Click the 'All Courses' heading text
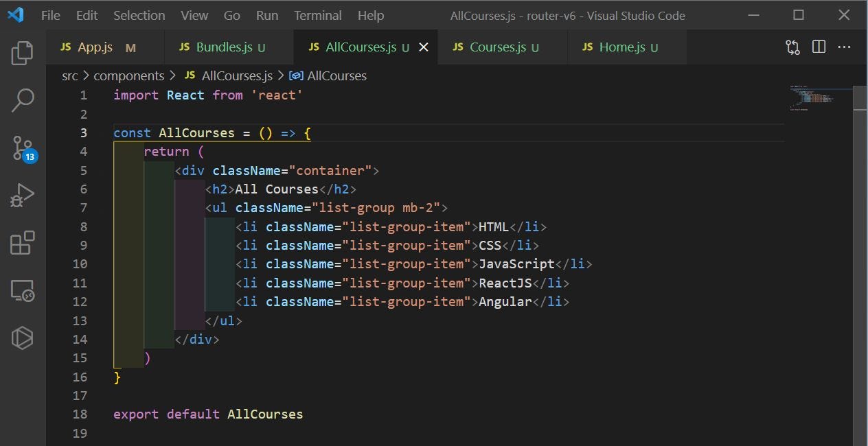Screen dimensions: 868x446 277,189
